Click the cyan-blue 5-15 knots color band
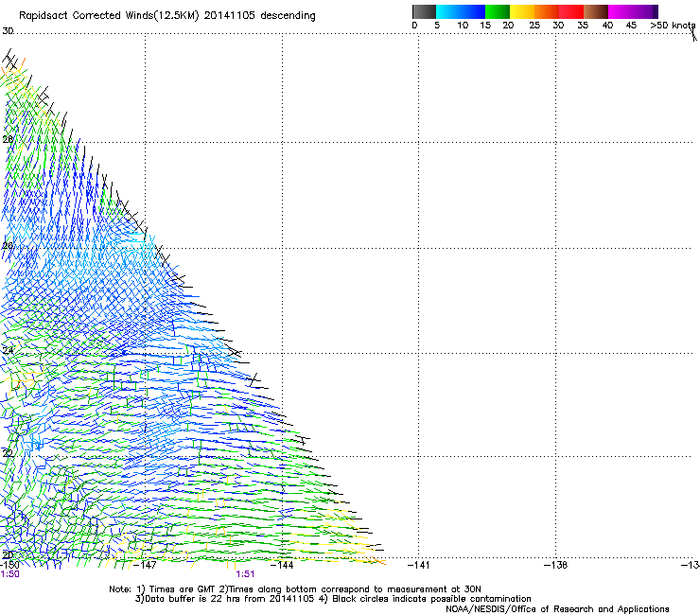Image resolution: width=700 pixels, height=615 pixels. point(461,11)
